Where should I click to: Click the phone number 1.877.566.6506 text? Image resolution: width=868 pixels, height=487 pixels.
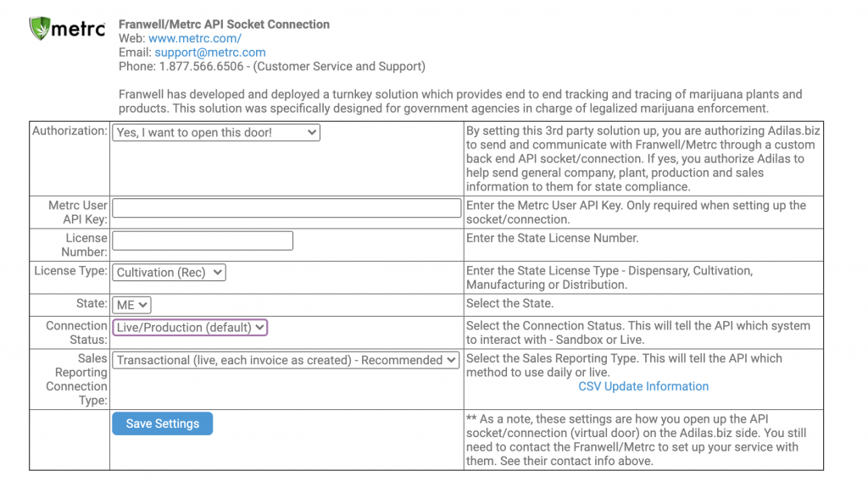pyautogui.click(x=201, y=66)
